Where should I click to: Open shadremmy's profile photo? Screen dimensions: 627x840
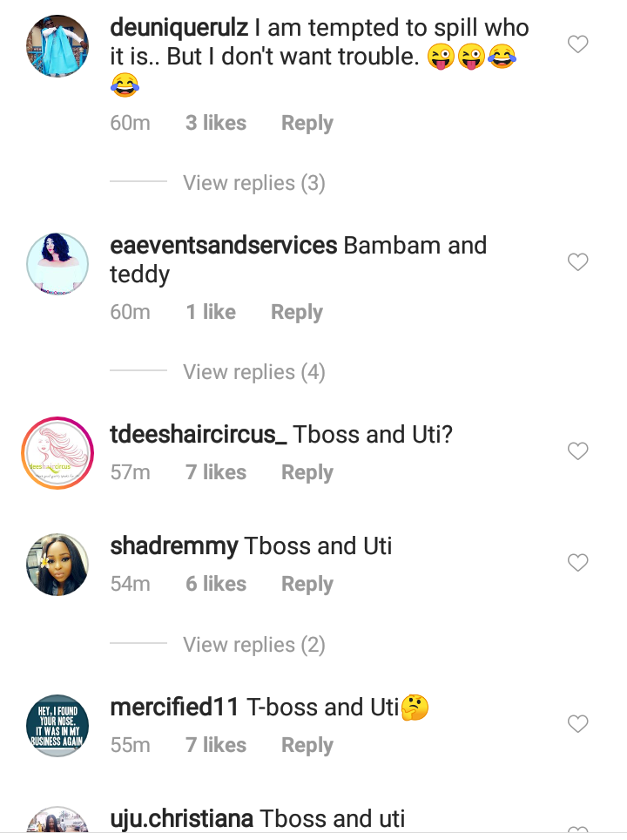(57, 562)
